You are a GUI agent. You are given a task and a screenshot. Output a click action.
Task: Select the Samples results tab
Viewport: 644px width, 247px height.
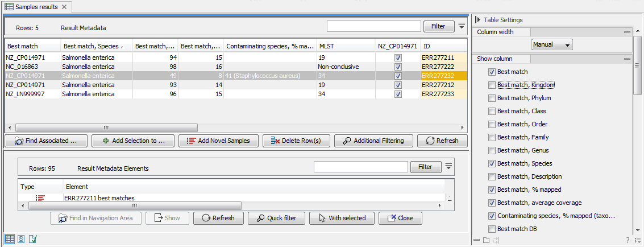[x=35, y=7]
